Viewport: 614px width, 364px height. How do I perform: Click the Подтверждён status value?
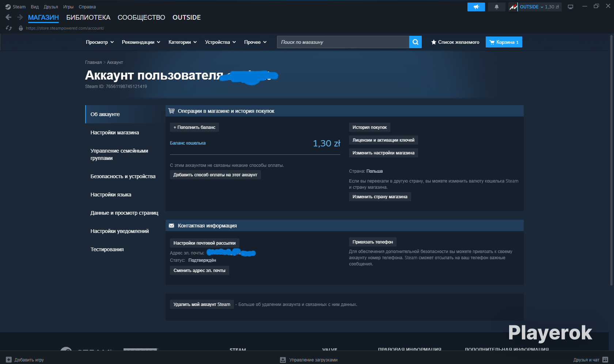pos(202,260)
